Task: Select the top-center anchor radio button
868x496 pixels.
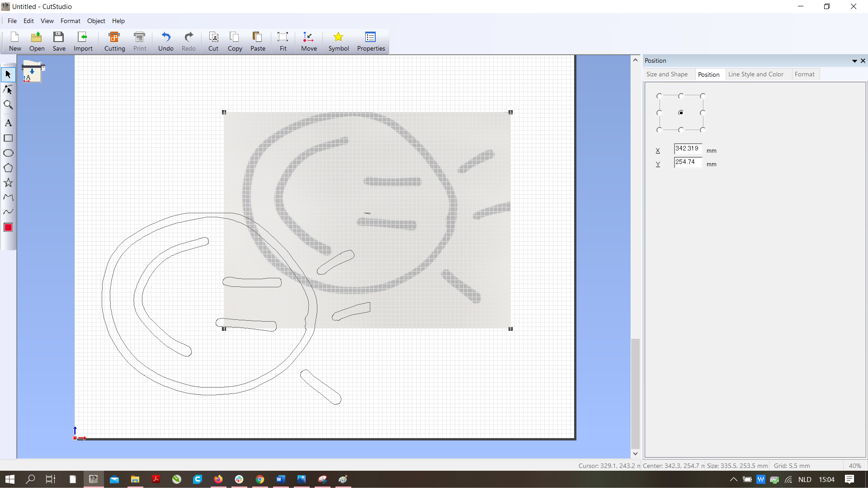Action: tap(681, 96)
